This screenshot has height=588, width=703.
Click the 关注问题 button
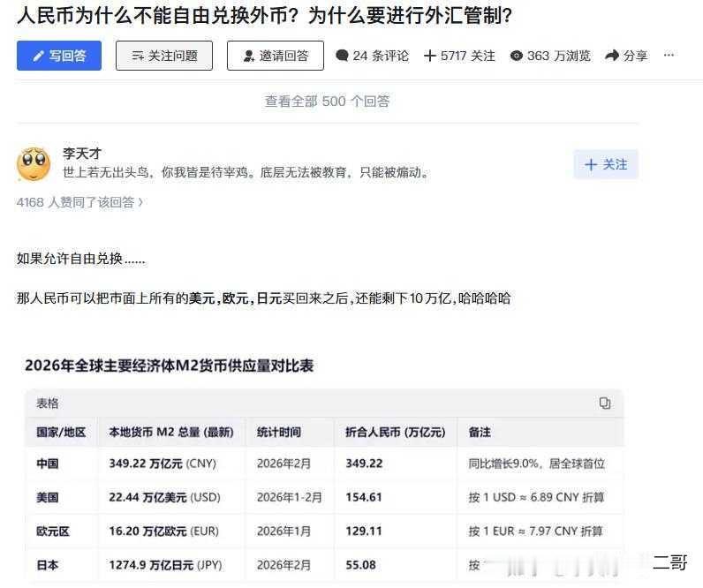[x=164, y=56]
